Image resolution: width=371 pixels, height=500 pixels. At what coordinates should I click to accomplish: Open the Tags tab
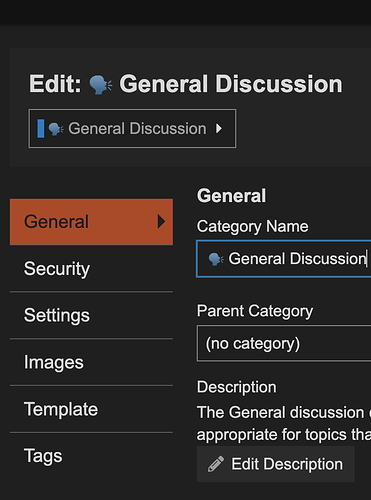pos(91,456)
